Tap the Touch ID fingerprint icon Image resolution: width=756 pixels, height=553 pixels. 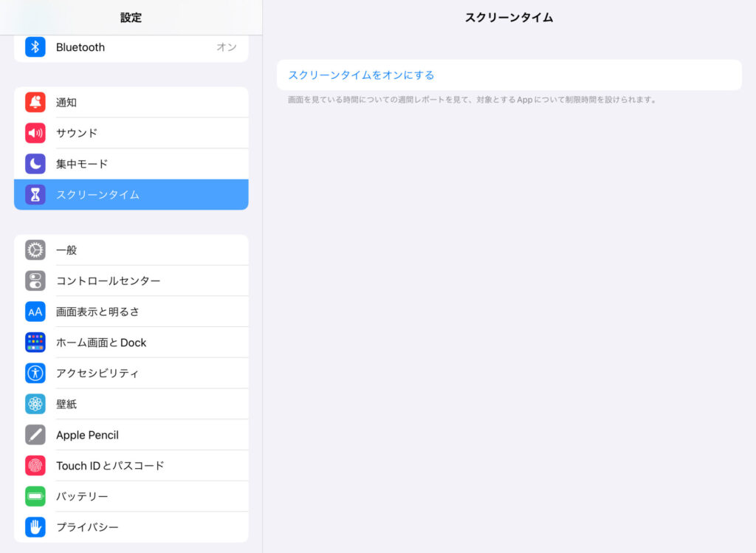(x=35, y=466)
